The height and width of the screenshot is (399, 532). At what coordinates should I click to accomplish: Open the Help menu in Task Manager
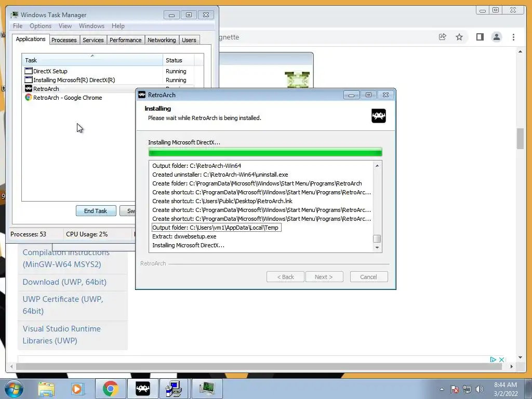118,26
